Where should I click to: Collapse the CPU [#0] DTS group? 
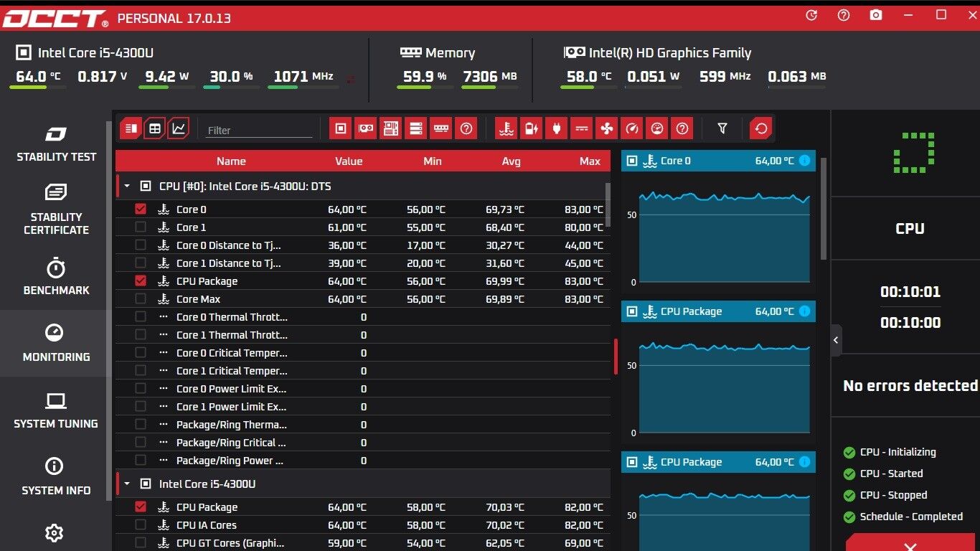127,186
